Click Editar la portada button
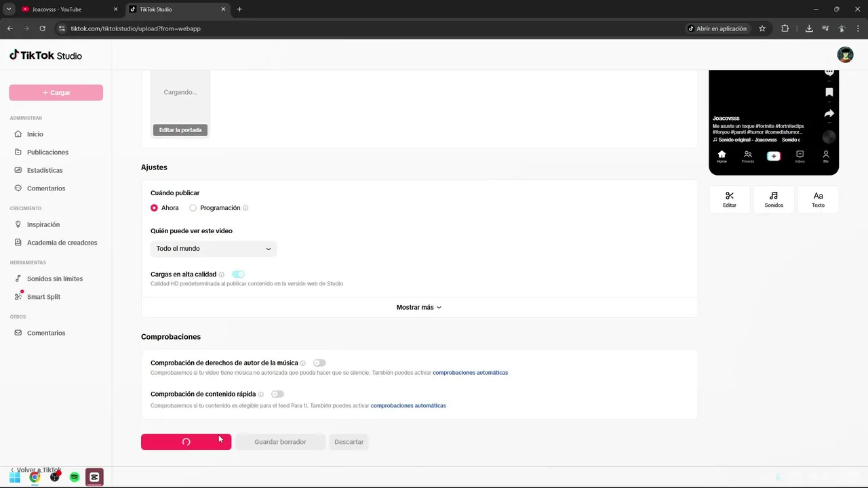This screenshot has height=488, width=868. pyautogui.click(x=180, y=130)
